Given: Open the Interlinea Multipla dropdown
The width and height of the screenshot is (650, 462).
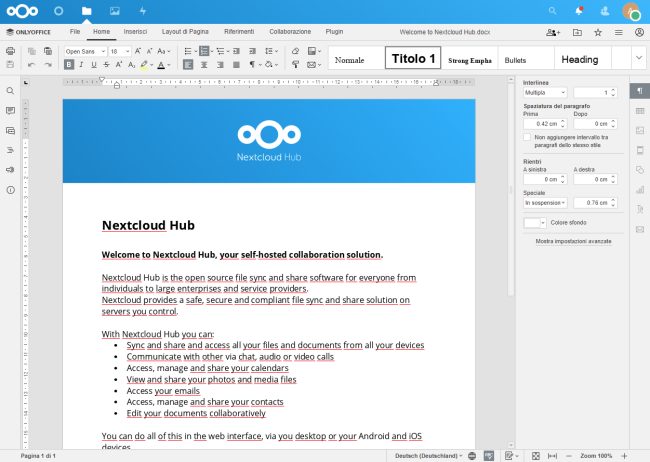Looking at the screenshot, I should [x=545, y=92].
